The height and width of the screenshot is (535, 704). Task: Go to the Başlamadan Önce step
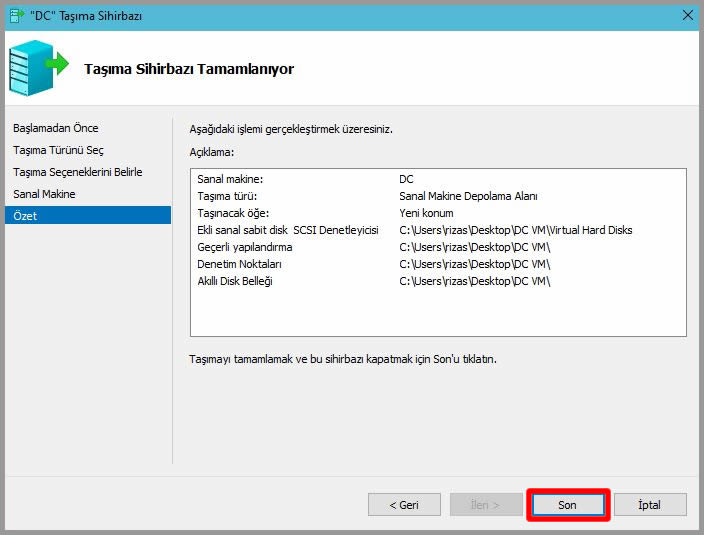pyautogui.click(x=56, y=128)
